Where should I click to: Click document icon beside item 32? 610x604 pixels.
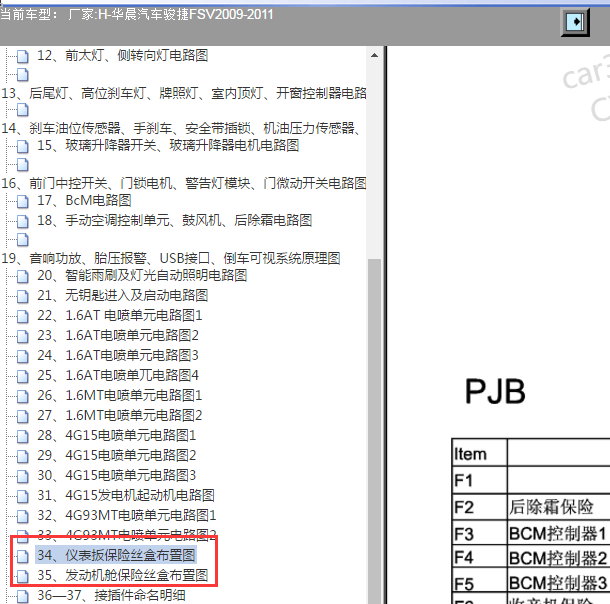(23, 516)
